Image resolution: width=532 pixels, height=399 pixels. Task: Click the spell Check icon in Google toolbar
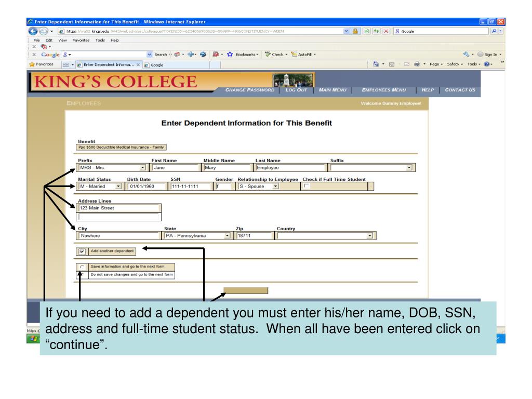[x=268, y=54]
